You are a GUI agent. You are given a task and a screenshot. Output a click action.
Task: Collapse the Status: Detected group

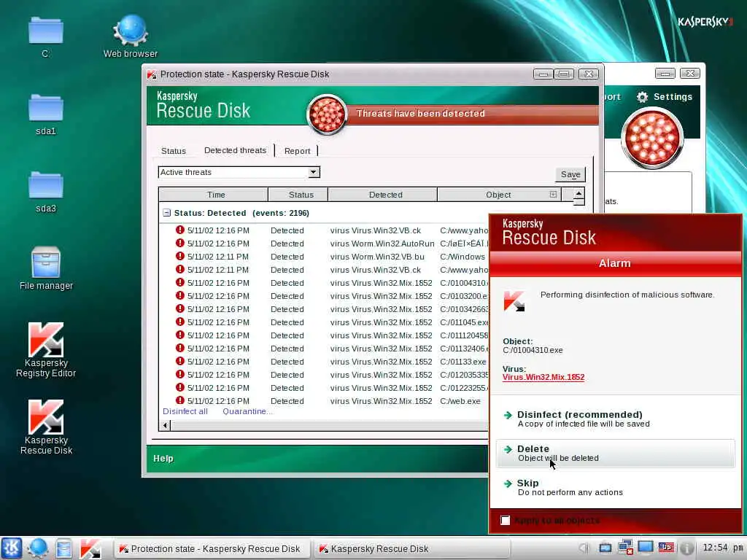(x=166, y=213)
